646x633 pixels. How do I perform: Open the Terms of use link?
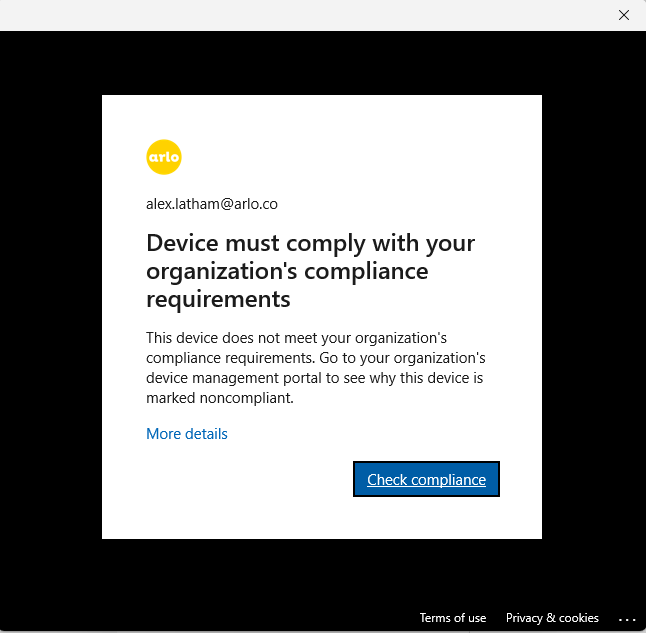tap(453, 618)
